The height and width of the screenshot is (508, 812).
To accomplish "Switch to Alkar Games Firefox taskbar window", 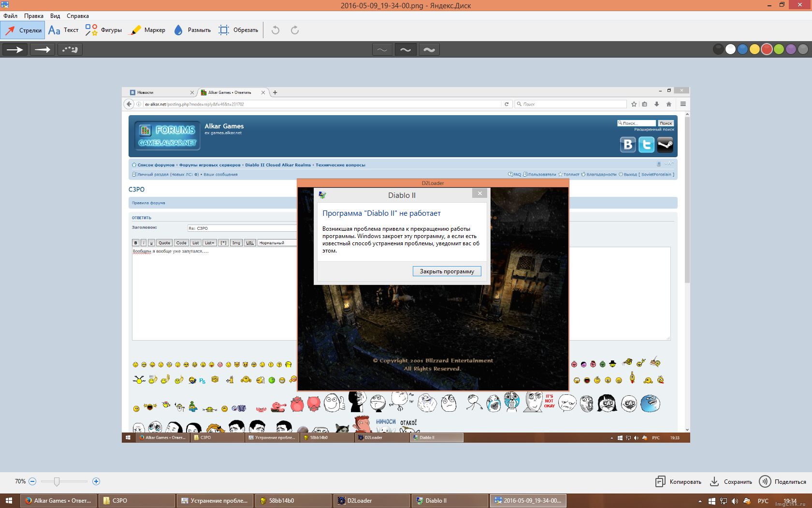I will pos(58,501).
